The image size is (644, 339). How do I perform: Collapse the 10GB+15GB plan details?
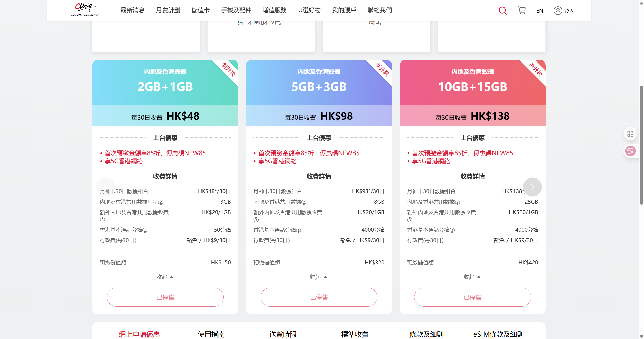tap(472, 276)
